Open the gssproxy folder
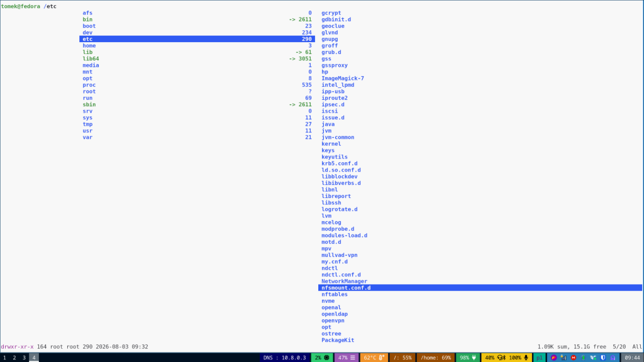Screen dimensions: 644x362 (335, 65)
